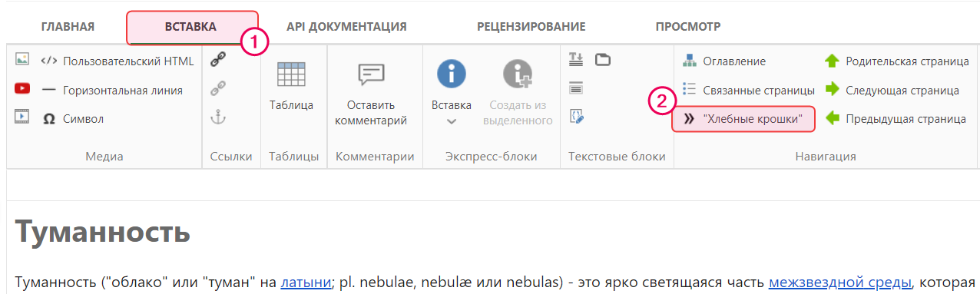Image resolution: width=980 pixels, height=294 pixels.
Task: Insert Родительская страница link
Action: (897, 61)
